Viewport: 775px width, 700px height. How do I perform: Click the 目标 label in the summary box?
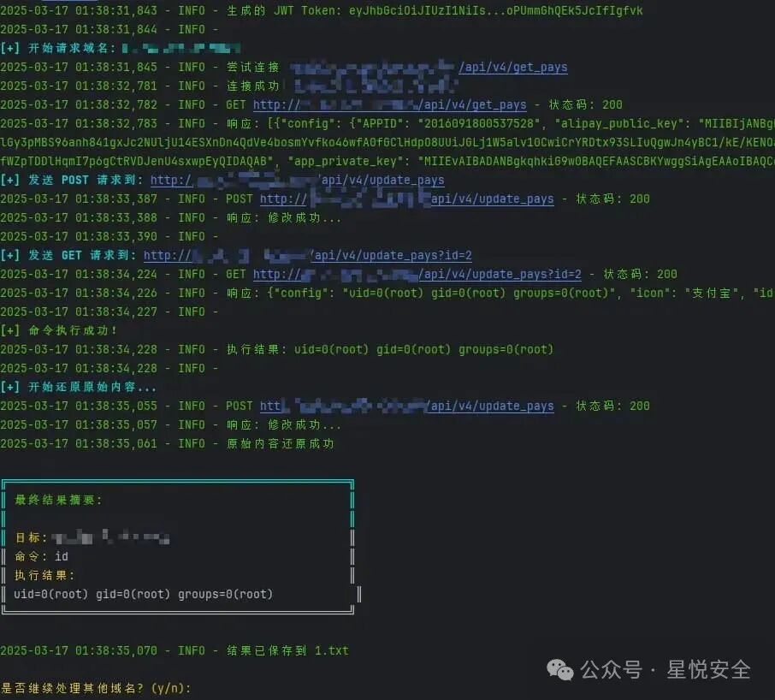[30, 538]
